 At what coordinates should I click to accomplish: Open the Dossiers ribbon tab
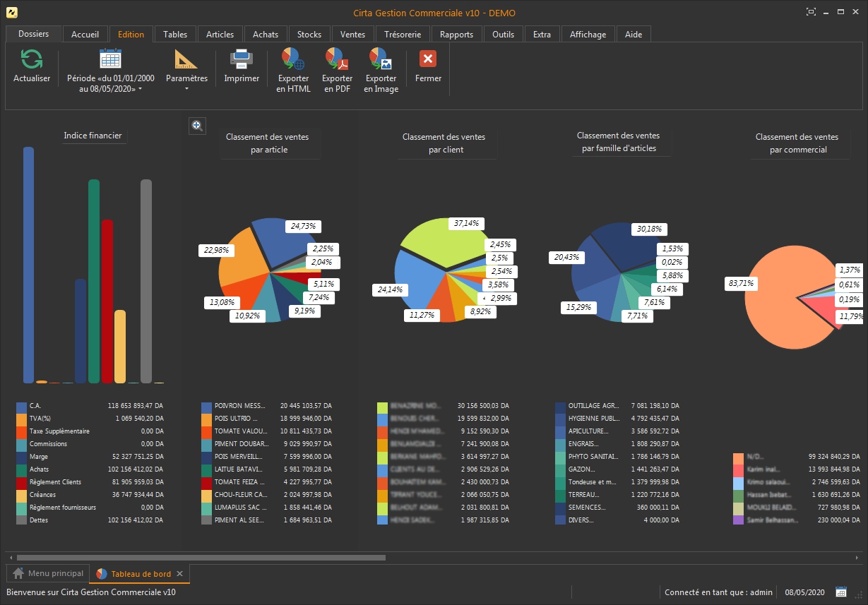(34, 34)
